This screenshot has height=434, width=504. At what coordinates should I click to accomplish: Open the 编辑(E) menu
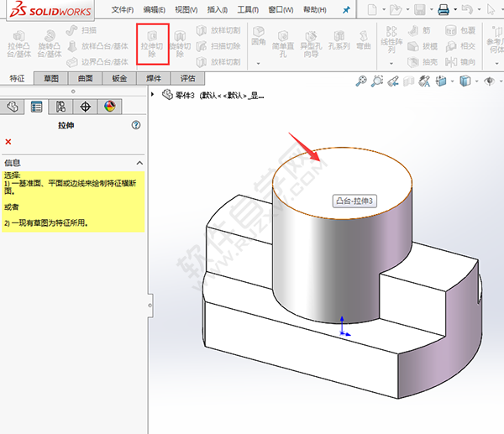point(155,10)
